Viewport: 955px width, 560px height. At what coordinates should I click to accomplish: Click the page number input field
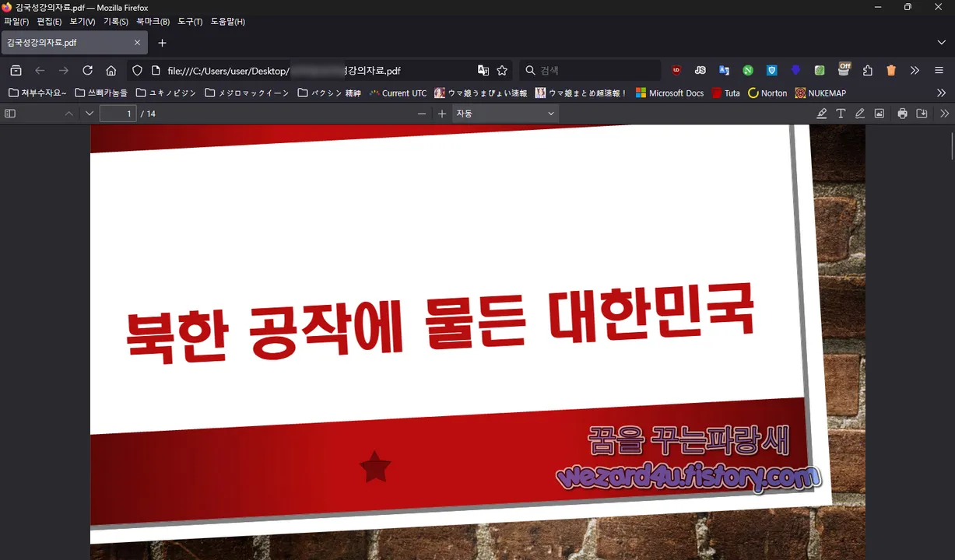pyautogui.click(x=118, y=113)
